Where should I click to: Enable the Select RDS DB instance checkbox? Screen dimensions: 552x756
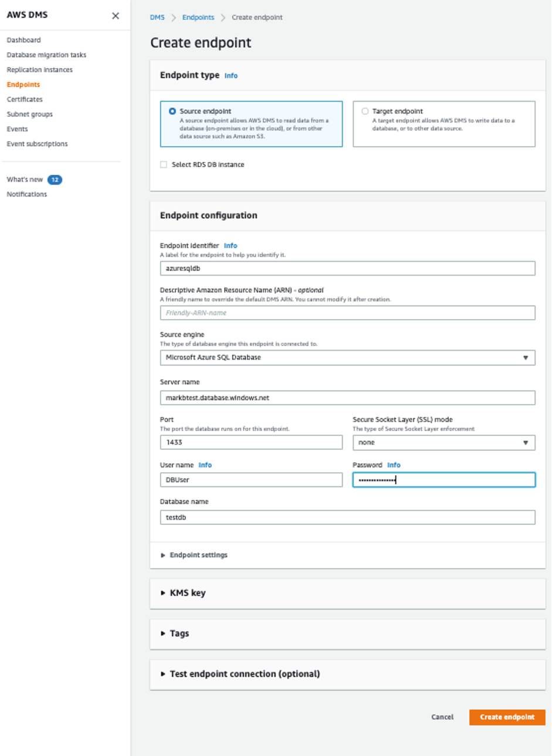[164, 165]
